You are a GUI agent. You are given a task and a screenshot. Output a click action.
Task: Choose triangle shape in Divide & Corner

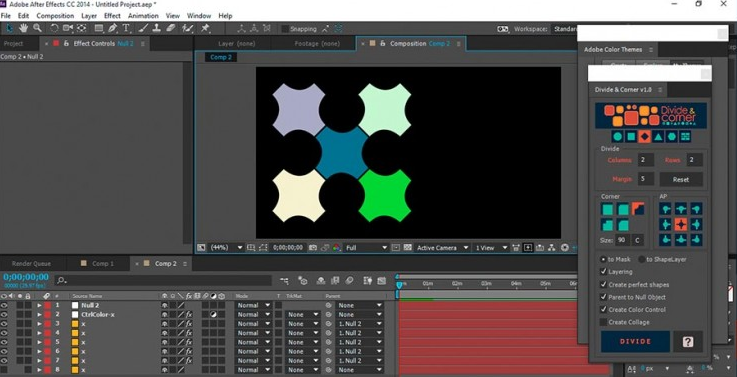pos(659,137)
